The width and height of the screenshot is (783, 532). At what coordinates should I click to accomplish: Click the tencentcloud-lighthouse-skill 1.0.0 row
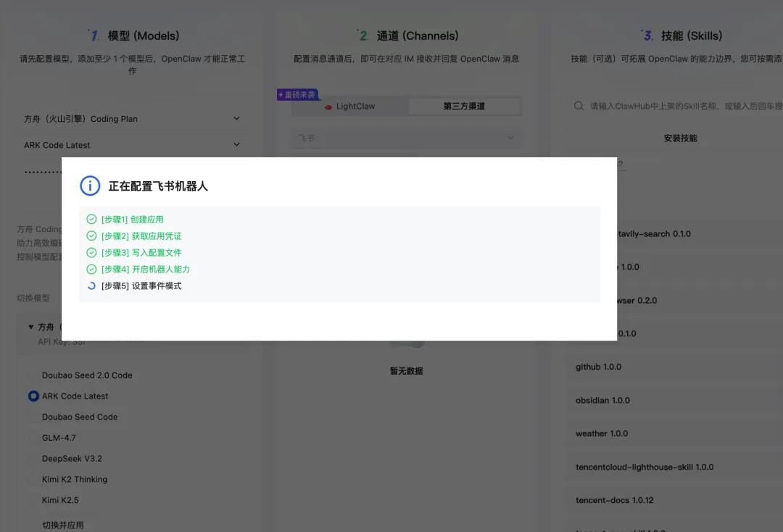point(674,467)
